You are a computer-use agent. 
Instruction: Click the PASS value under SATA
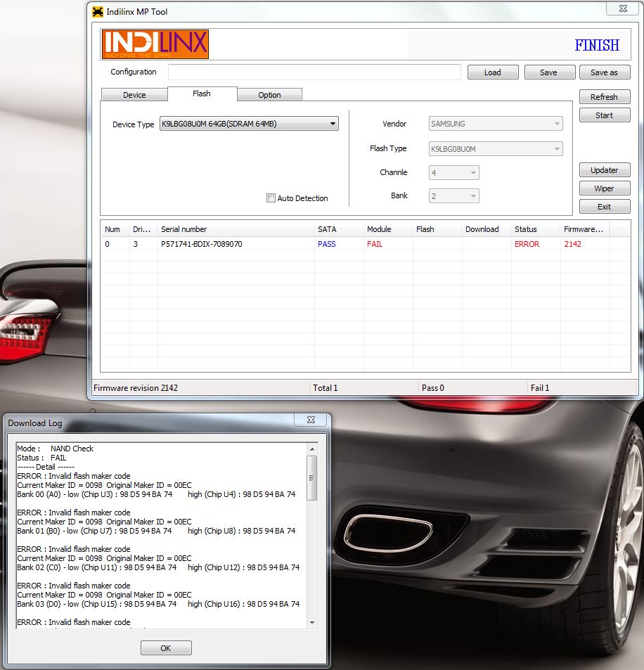coord(326,244)
